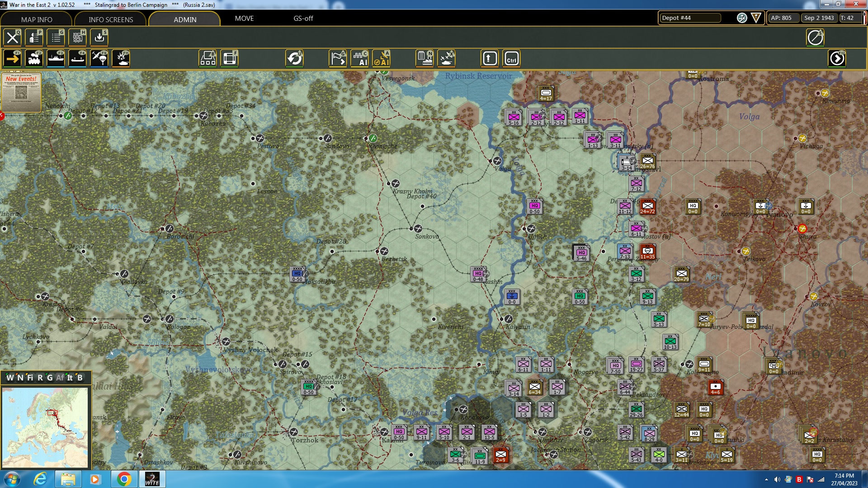Viewport: 868px width, 488px height.
Task: Open the save game icon
Action: tap(99, 38)
